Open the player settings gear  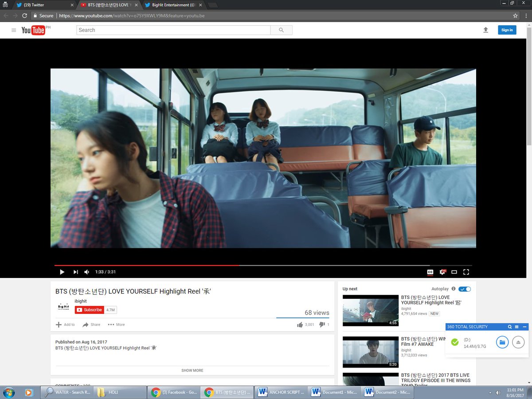coord(442,272)
